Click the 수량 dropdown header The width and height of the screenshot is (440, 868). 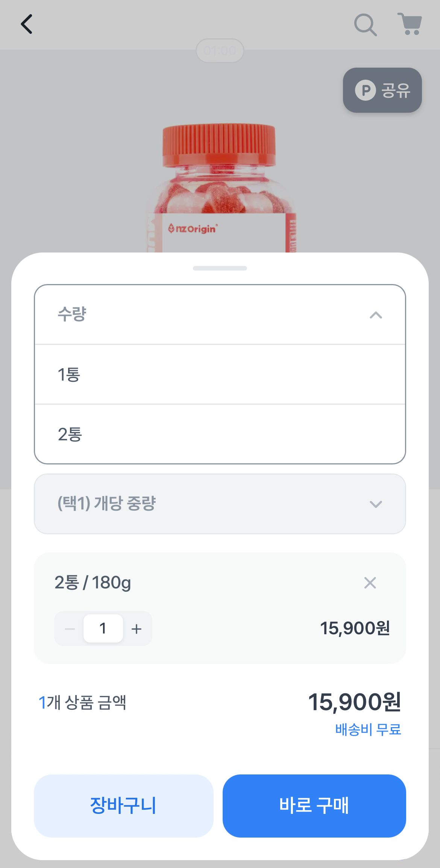pos(220,315)
